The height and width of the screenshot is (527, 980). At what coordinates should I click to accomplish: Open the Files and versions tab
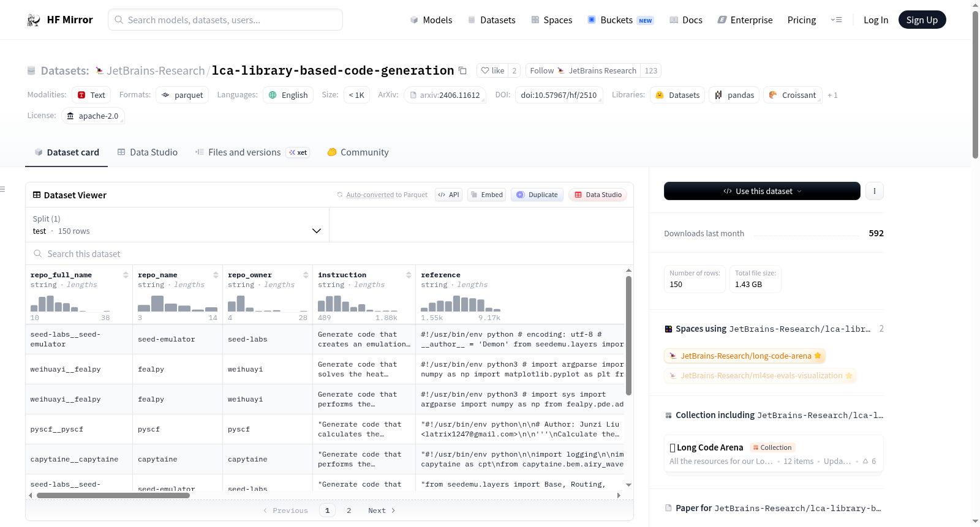(x=252, y=152)
